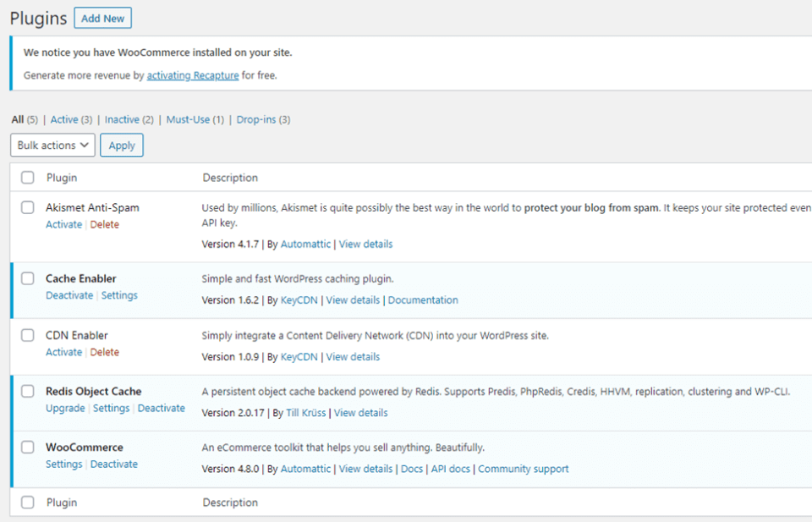Image resolution: width=812 pixels, height=522 pixels.
Task: Filter plugins by Active tab
Action: tap(64, 120)
